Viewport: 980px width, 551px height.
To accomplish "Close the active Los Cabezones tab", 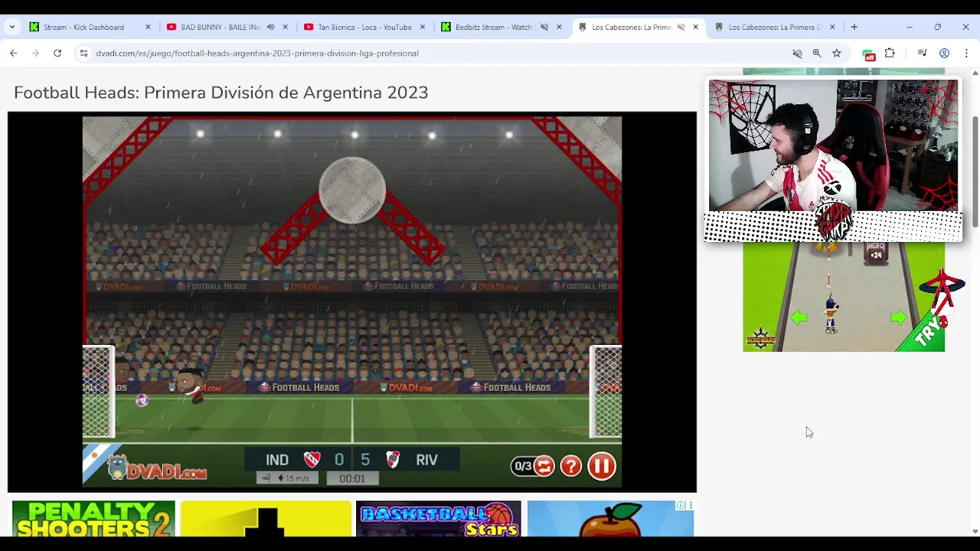I will (695, 27).
